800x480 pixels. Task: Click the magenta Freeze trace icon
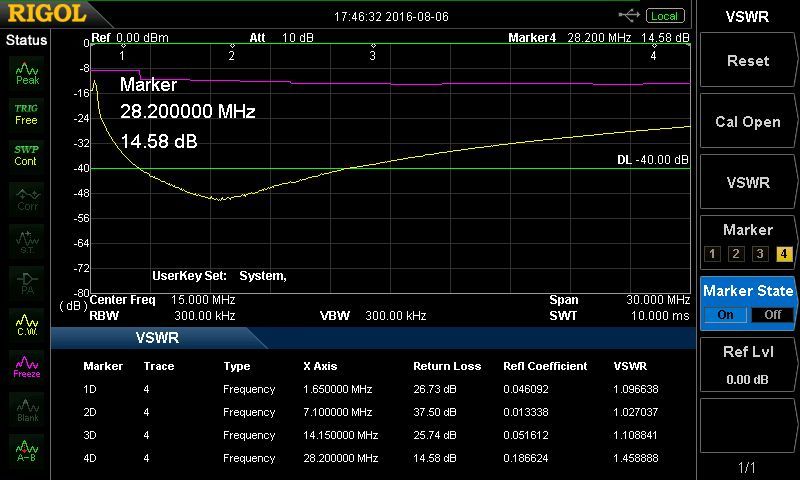[x=27, y=365]
